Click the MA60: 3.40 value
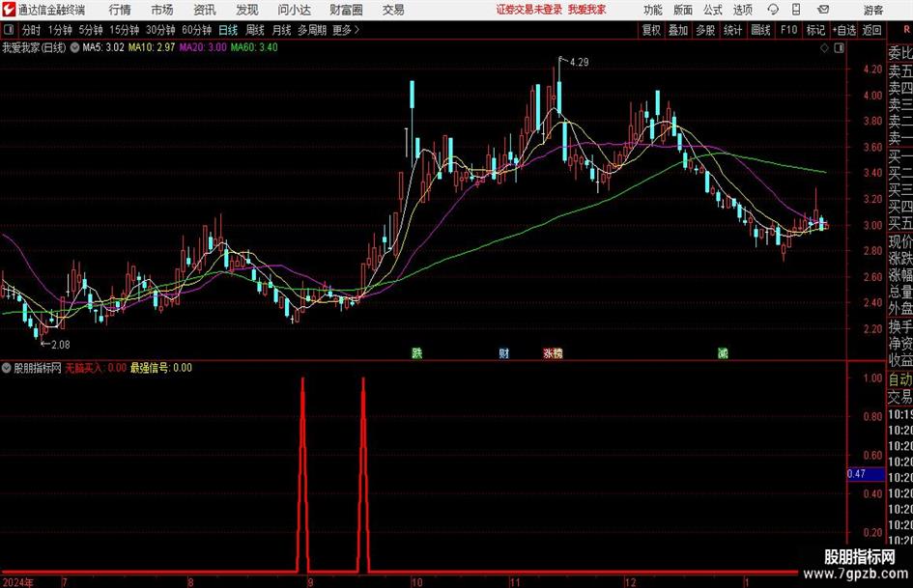913x588 pixels. 254,47
